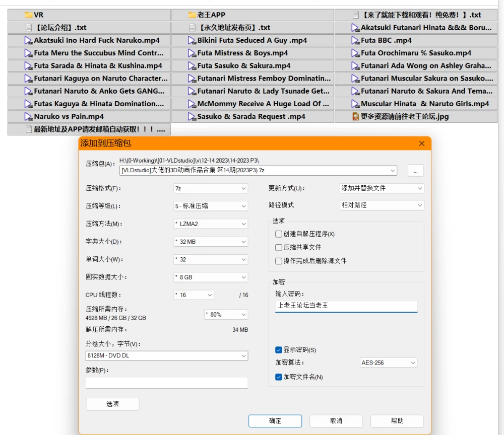Open the 更新方式 dropdown
The width and height of the screenshot is (504, 435).
tap(382, 188)
